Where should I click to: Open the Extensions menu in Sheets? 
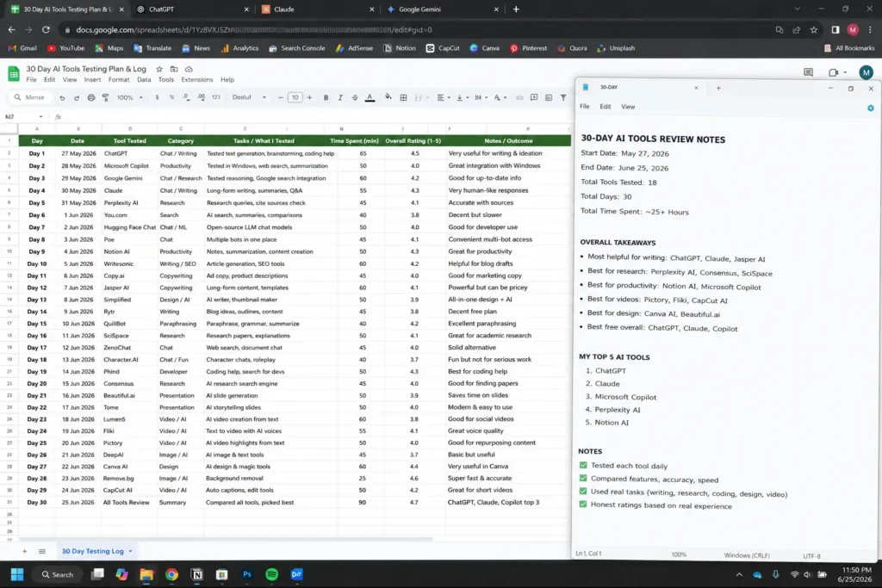(x=197, y=80)
